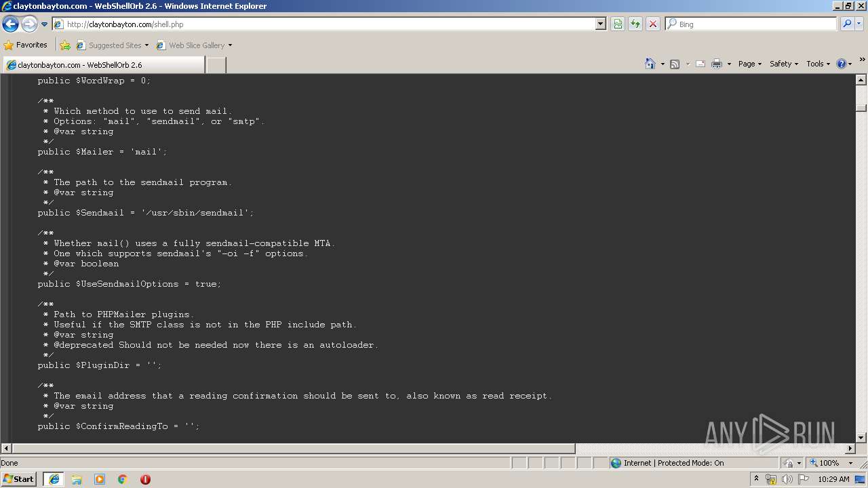Click the red Opera-like taskbar icon
This screenshot has height=488, width=868.
(145, 479)
